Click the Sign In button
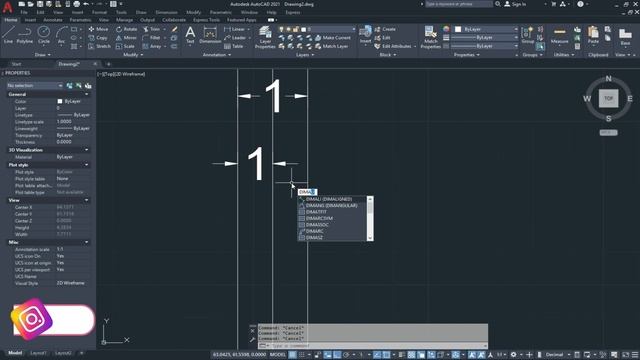Screen dimensions: 640x360 coord(515,4)
